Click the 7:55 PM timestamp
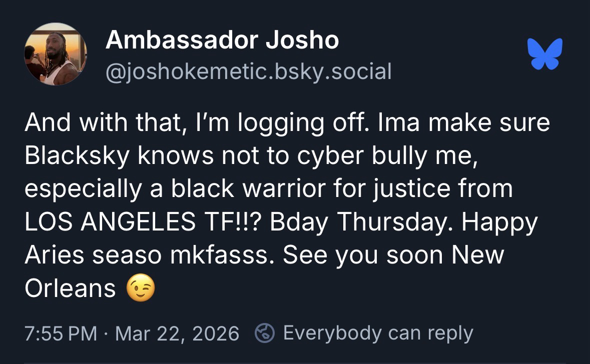Image resolution: width=590 pixels, height=364 pixels. 60,333
